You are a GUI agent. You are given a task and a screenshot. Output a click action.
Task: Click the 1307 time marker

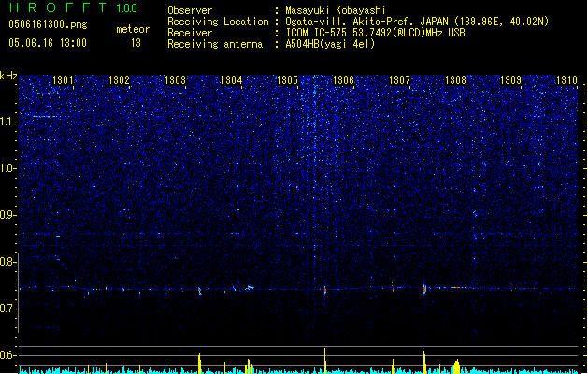pyautogui.click(x=399, y=80)
